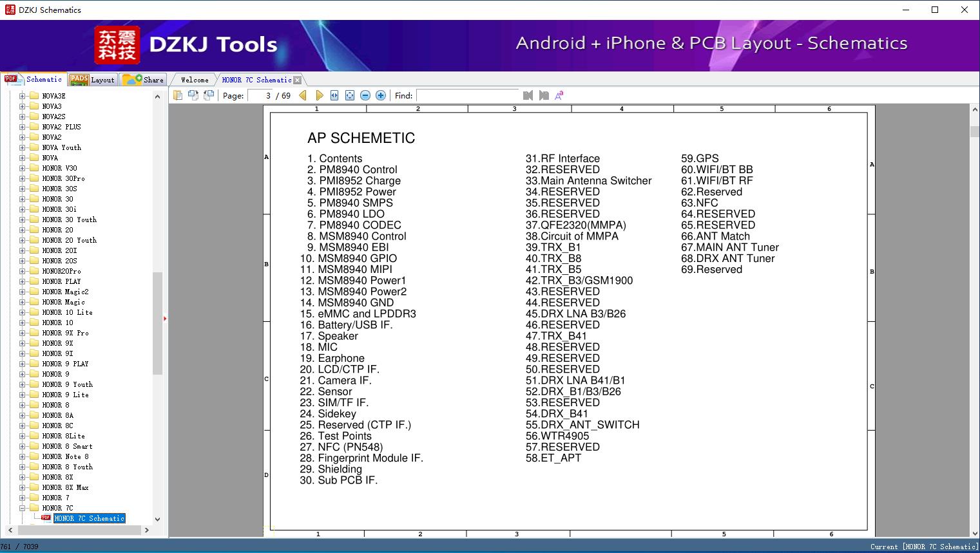The image size is (980, 553).
Task: Click the HONOR Magic folder icon
Action: click(x=34, y=302)
